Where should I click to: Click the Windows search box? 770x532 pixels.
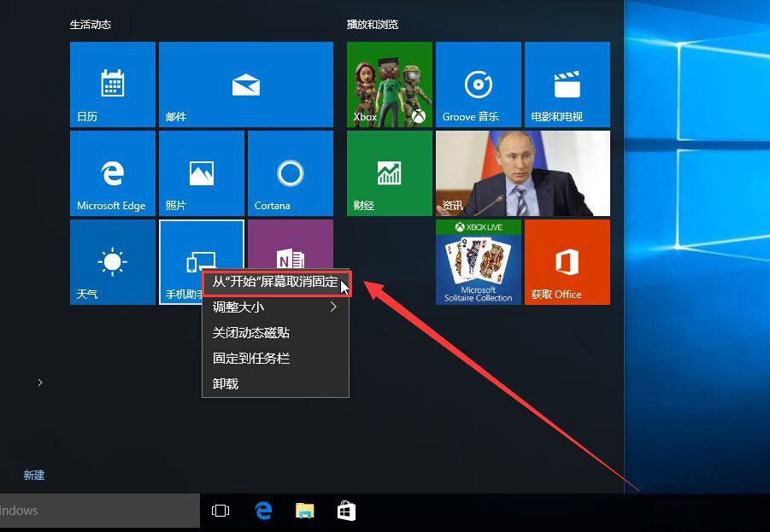(x=100, y=511)
